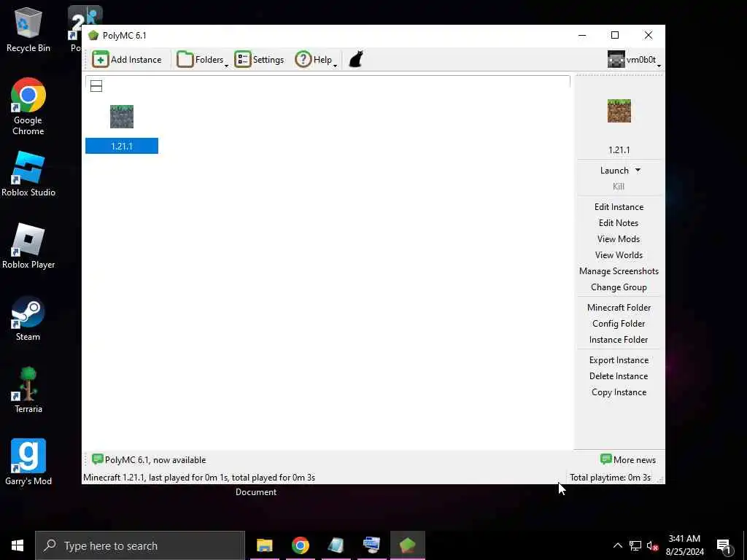747x560 pixels.
Task: Click Copy Instance
Action: click(619, 392)
